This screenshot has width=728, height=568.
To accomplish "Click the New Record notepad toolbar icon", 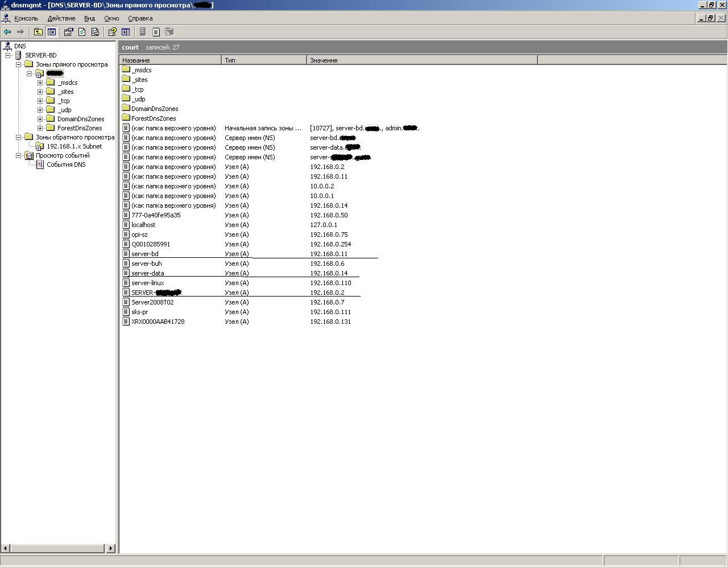I will point(156,32).
